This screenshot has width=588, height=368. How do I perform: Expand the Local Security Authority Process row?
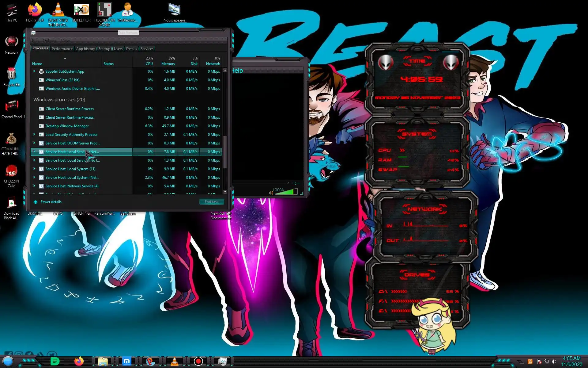[34, 134]
